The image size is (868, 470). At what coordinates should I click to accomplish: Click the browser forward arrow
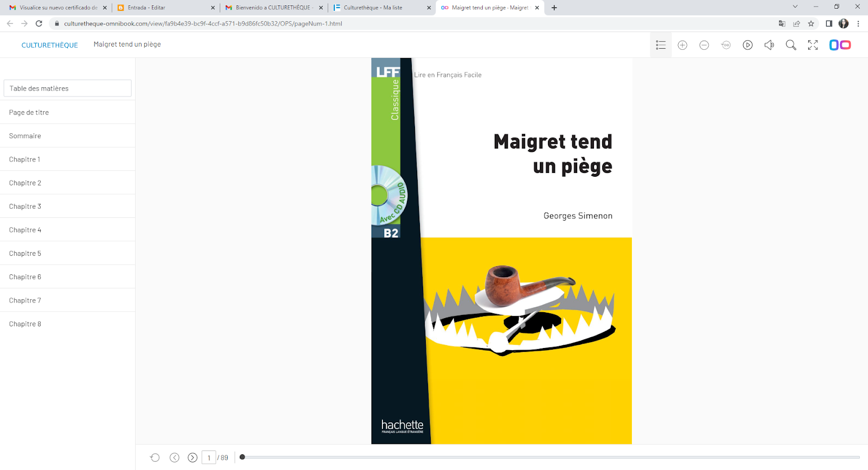[x=24, y=23]
